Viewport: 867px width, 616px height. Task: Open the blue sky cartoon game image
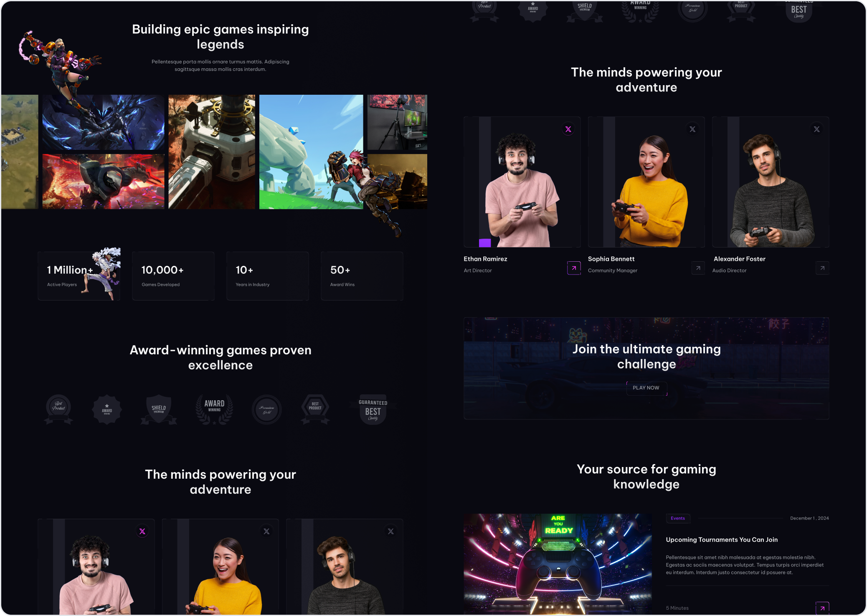[311, 152]
